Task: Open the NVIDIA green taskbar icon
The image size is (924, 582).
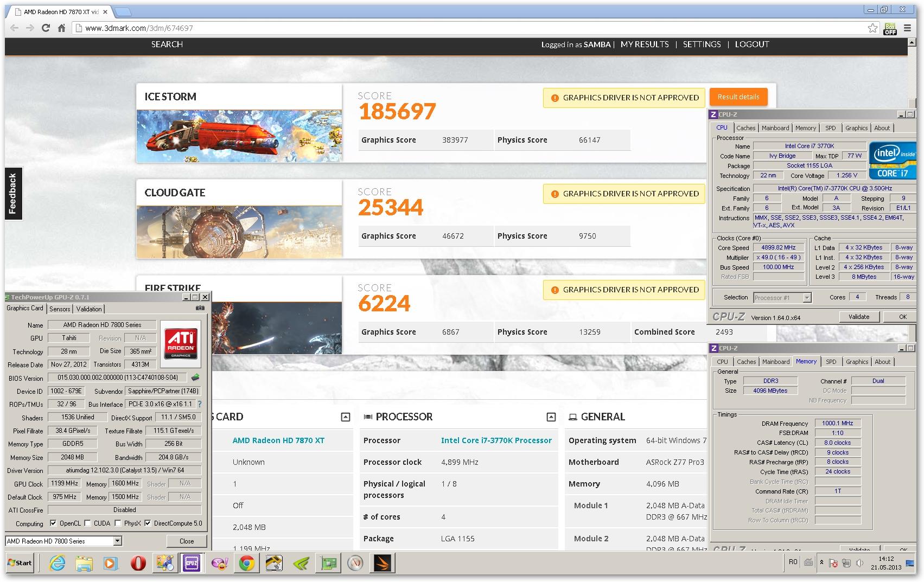Action: 301,564
